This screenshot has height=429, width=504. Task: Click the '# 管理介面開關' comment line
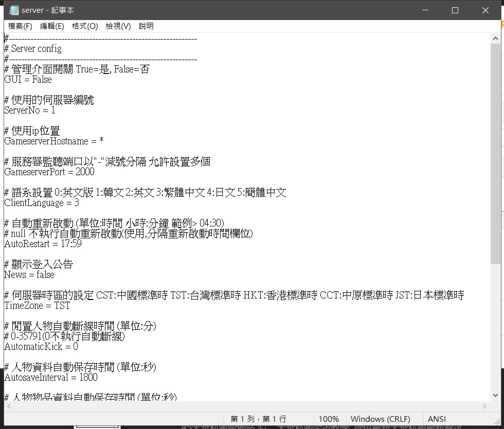click(77, 69)
